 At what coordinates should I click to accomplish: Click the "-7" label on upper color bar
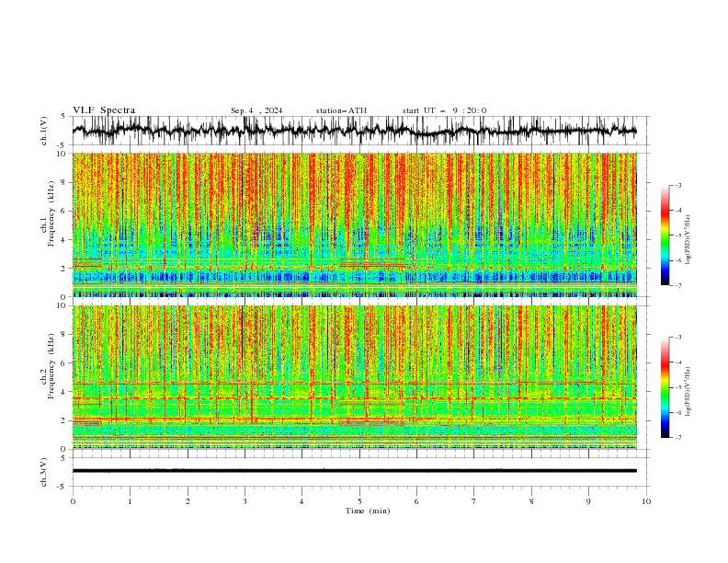point(678,285)
